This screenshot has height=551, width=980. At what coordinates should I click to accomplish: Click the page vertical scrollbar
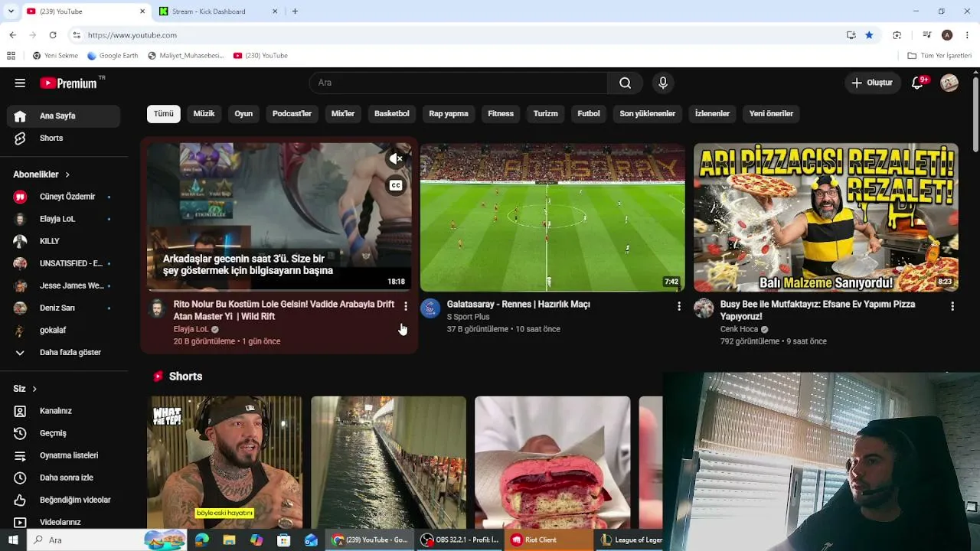click(x=975, y=115)
